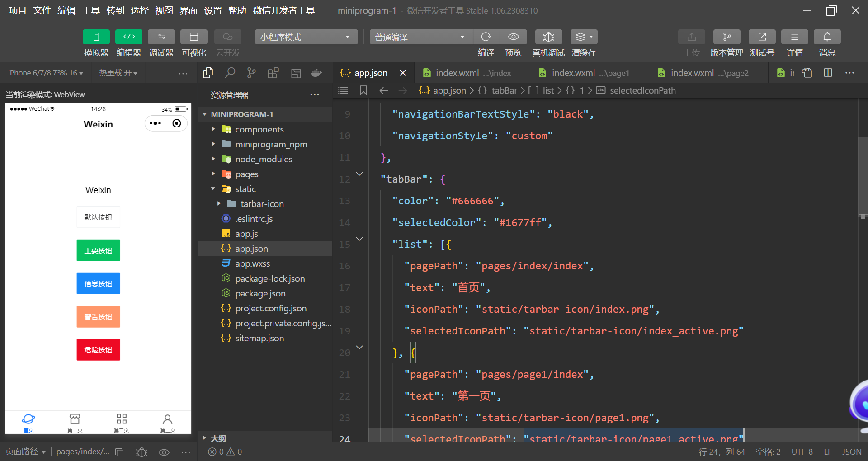Split the editor layout
The image size is (868, 461).
828,73
